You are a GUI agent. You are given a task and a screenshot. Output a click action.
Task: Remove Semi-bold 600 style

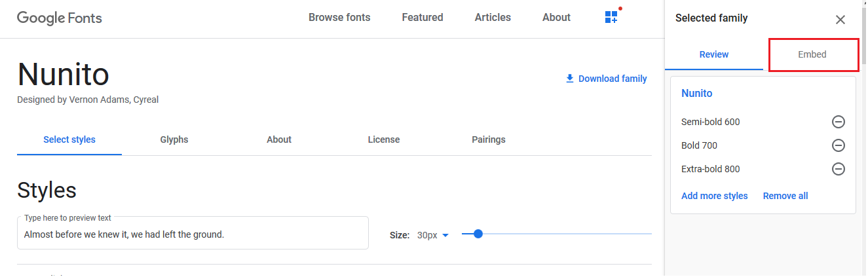pos(838,122)
